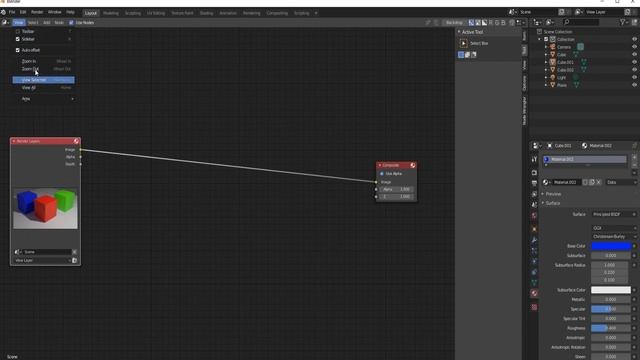Viewport: 640px width, 360px height.
Task: Click the Light object icon in outliner
Action: (553, 77)
